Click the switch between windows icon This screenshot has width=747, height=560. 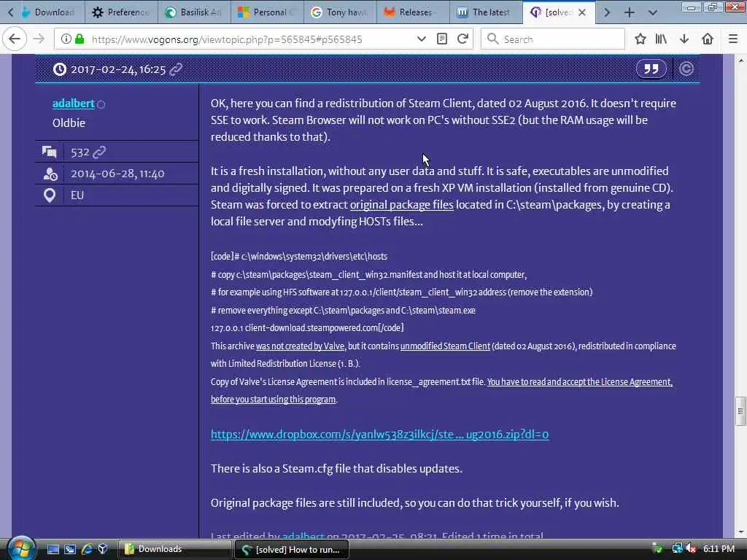pyautogui.click(x=70, y=549)
